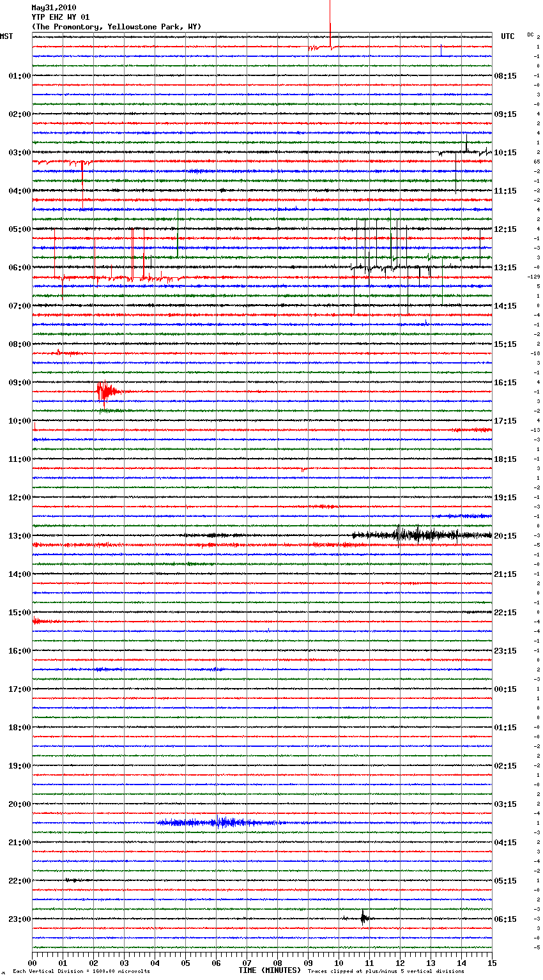
Task: Click the minute axis label 06
Action: (x=216, y=963)
